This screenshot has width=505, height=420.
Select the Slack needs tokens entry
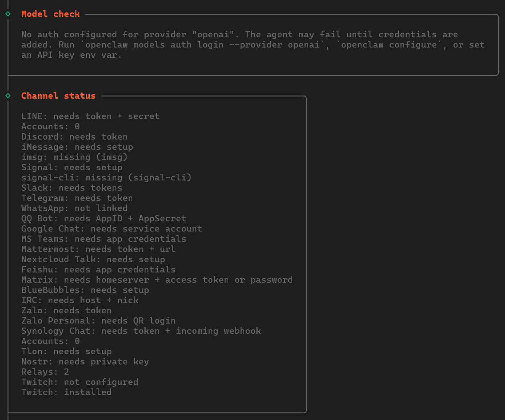(x=72, y=188)
